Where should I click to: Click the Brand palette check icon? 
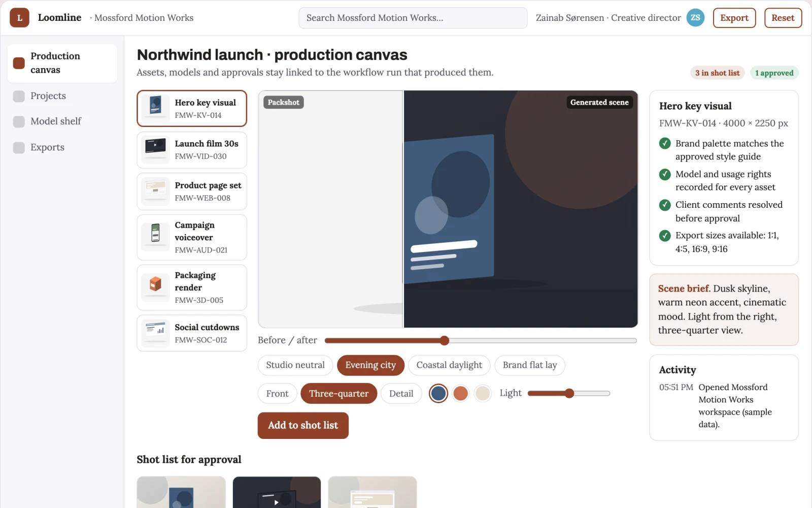[665, 144]
